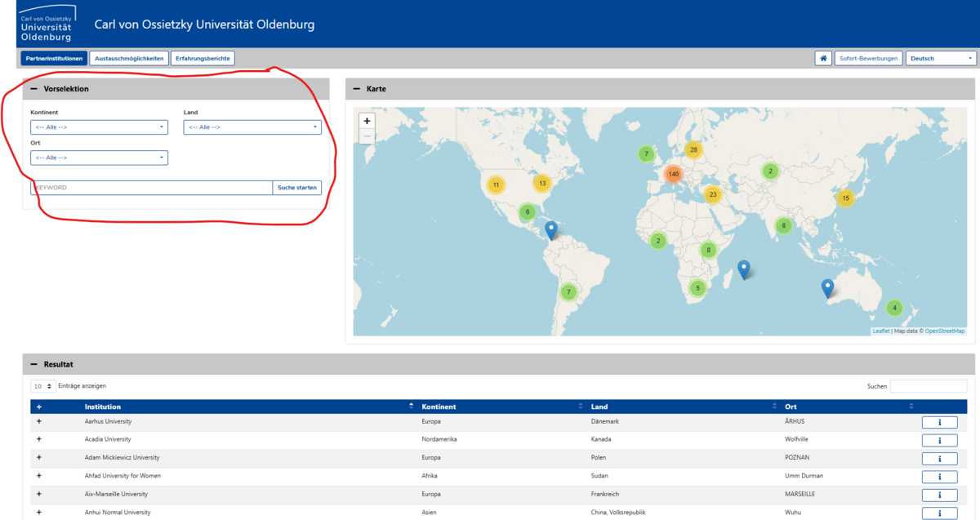Click the orange 140 cluster marker in Europe
The image size is (980, 520).
673,174
